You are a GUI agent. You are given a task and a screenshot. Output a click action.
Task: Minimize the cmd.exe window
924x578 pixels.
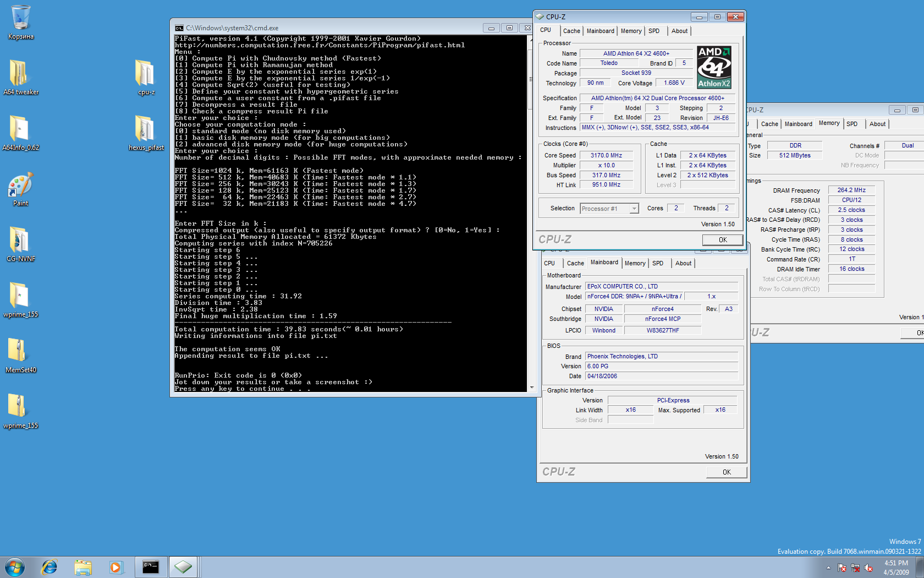pyautogui.click(x=491, y=28)
